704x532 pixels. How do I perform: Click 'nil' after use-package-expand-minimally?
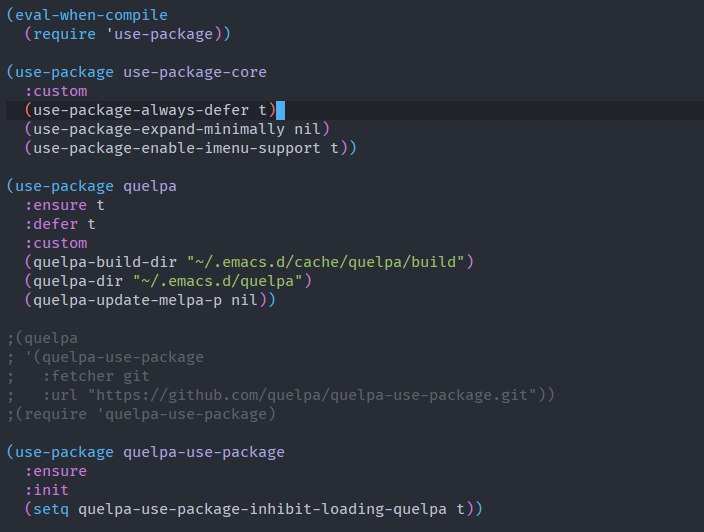[x=308, y=129]
